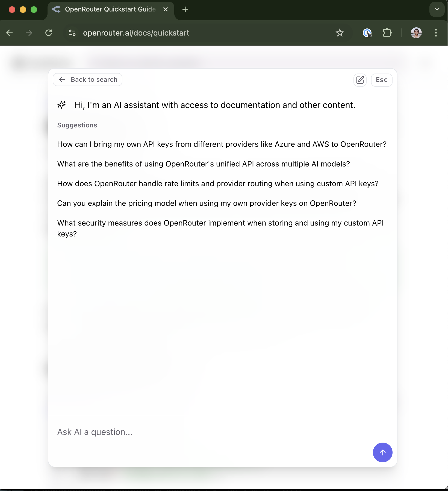Screen dimensions: 448x491
Task: Reload the page with the refresh icon
Action: tap(49, 33)
